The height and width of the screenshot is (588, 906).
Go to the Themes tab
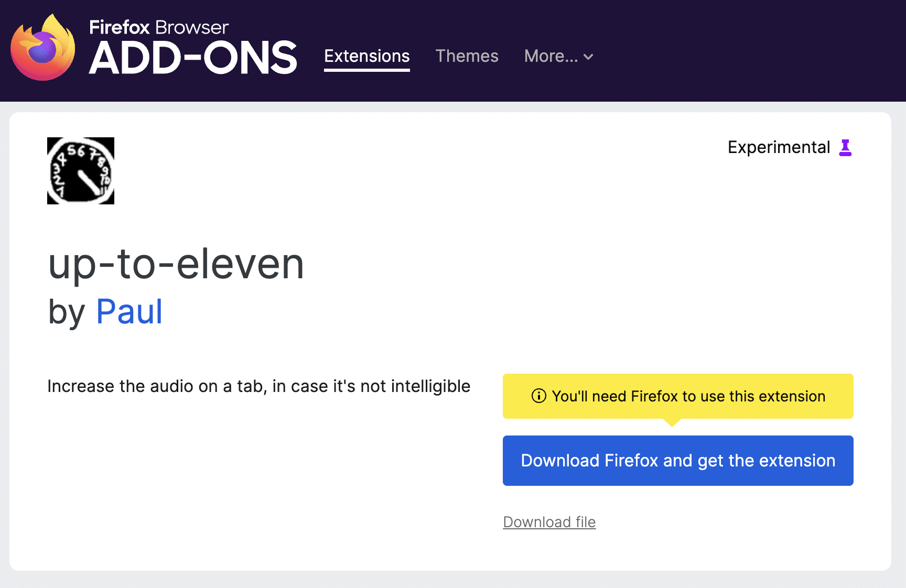tap(467, 56)
